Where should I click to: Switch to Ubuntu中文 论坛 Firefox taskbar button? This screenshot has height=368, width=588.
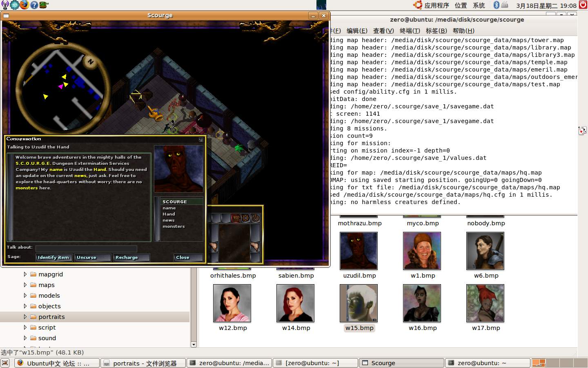coord(57,363)
